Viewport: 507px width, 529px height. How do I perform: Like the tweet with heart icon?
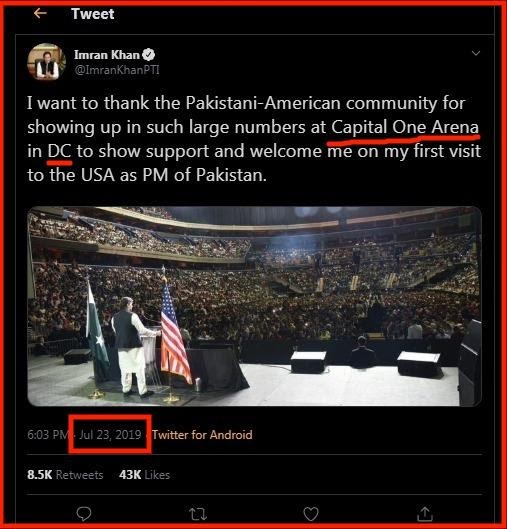pos(311,514)
